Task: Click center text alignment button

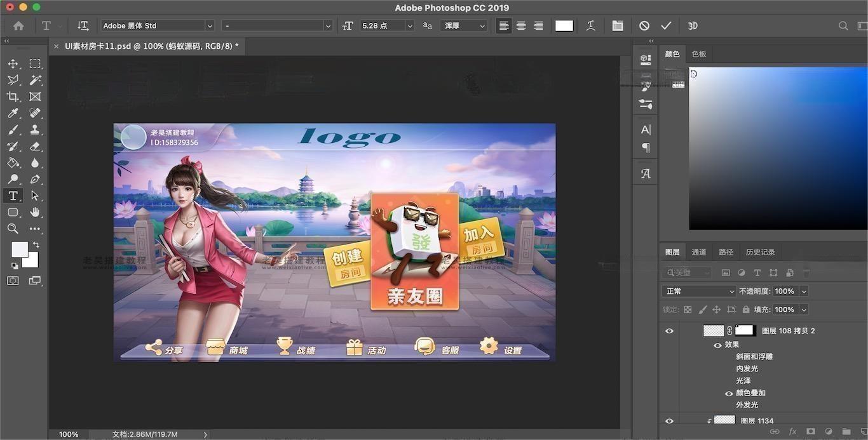Action: (x=521, y=25)
